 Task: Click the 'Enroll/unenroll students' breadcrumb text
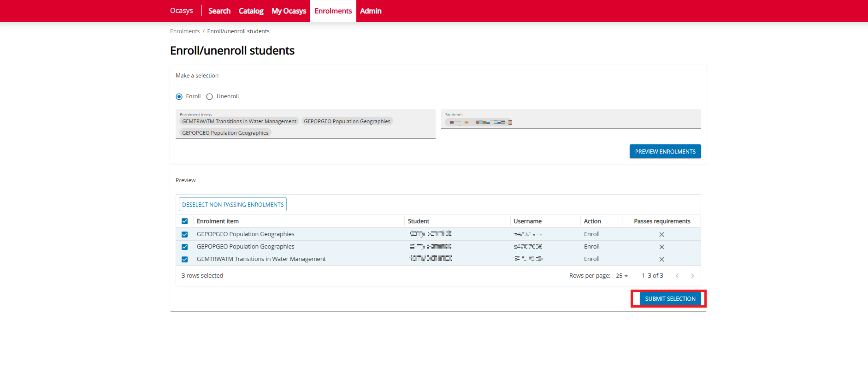pyautogui.click(x=238, y=31)
